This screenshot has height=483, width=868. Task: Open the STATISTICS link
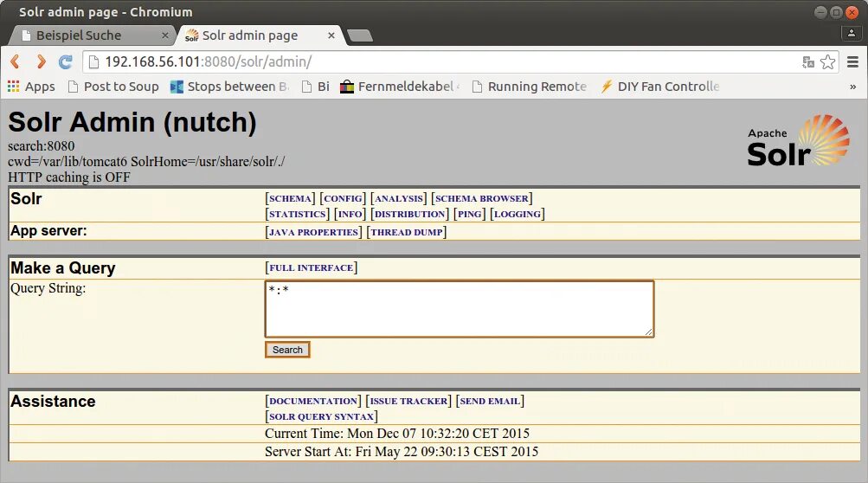[298, 214]
